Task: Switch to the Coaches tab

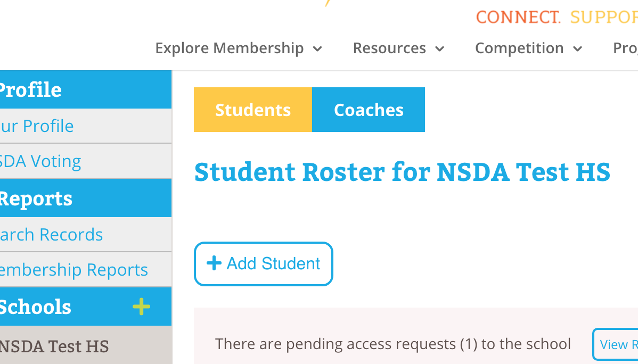Action: pyautogui.click(x=369, y=110)
